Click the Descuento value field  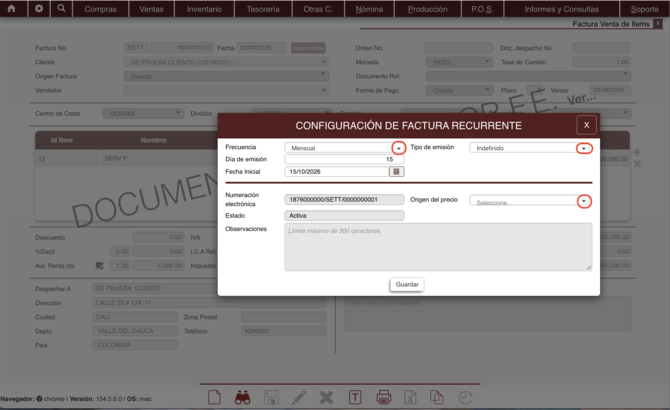[158, 237]
